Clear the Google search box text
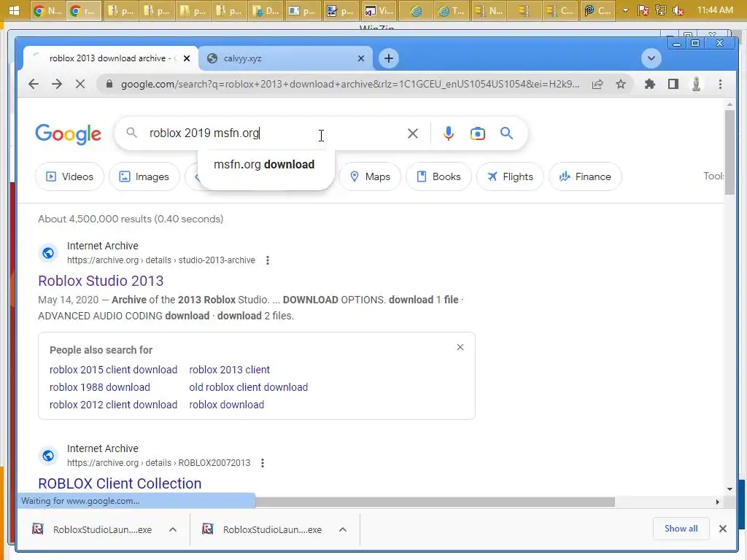747x560 pixels. [413, 133]
